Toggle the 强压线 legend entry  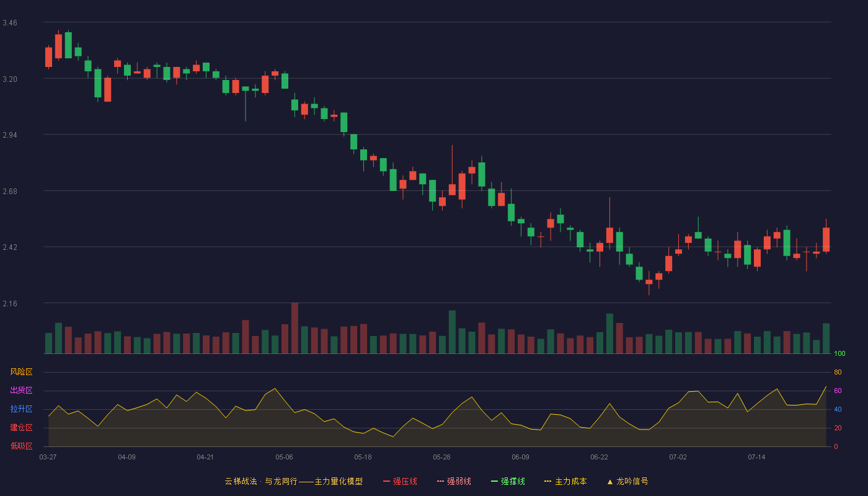(x=400, y=481)
